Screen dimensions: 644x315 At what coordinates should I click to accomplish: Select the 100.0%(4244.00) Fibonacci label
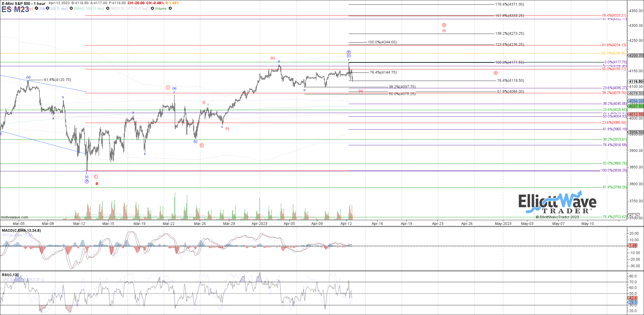(x=383, y=42)
